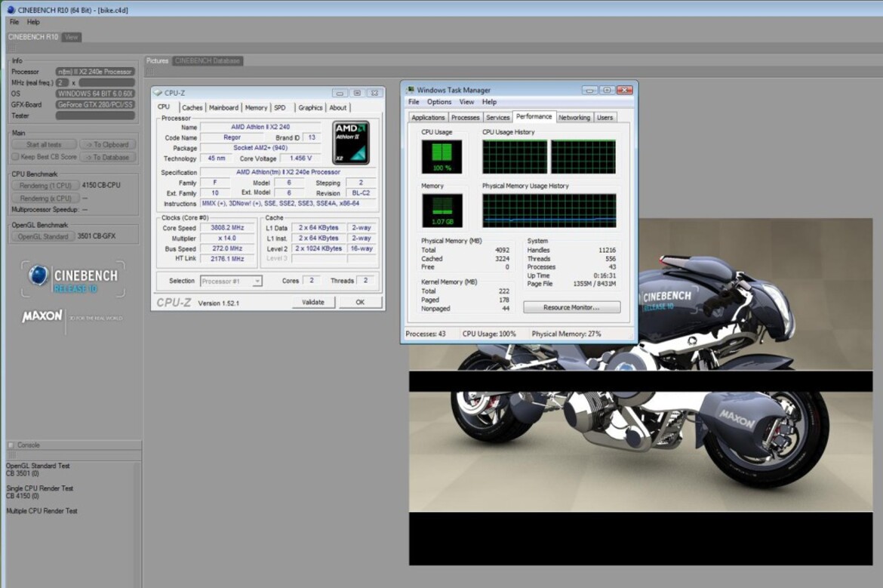
Task: Open the CINEBENCH File menu
Action: pyautogui.click(x=14, y=22)
